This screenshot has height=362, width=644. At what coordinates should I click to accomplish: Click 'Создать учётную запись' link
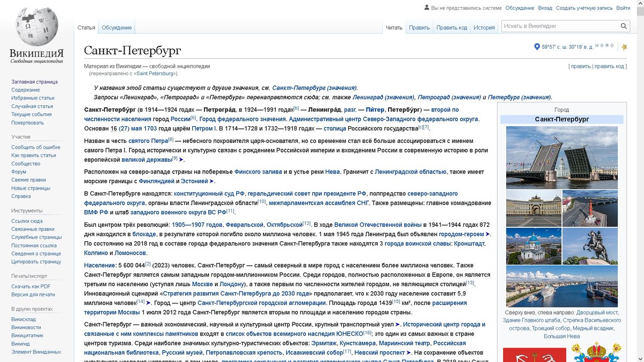(584, 8)
